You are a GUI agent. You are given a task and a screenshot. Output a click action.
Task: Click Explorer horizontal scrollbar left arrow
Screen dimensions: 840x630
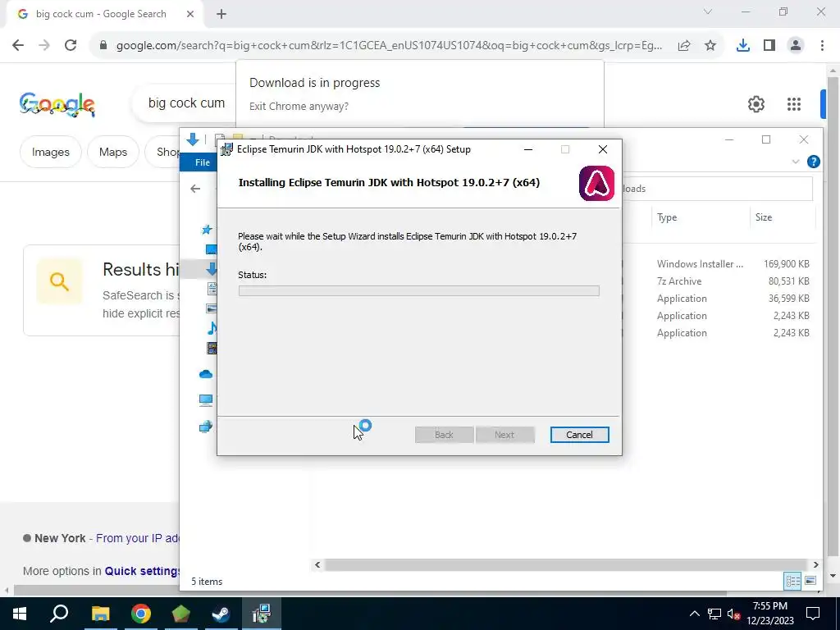click(x=317, y=564)
